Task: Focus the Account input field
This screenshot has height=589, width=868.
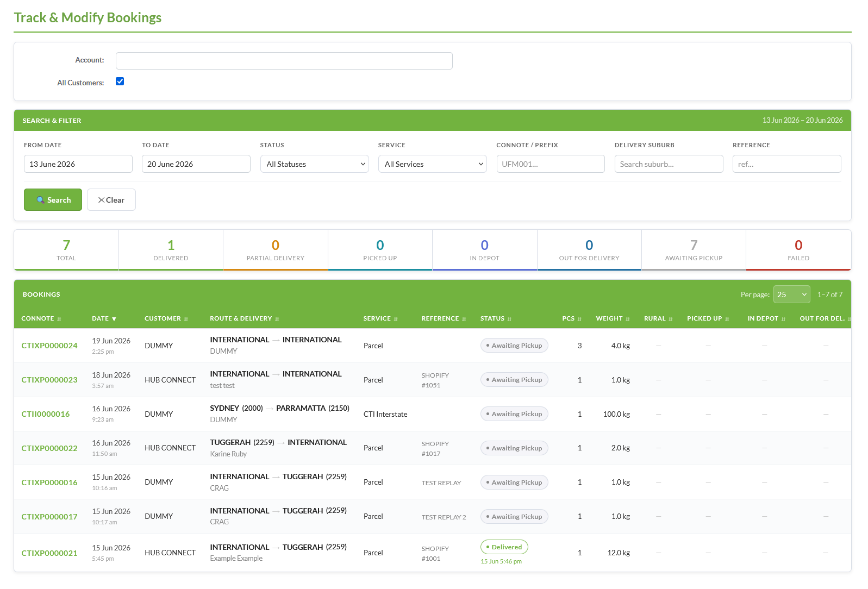Action: point(284,61)
